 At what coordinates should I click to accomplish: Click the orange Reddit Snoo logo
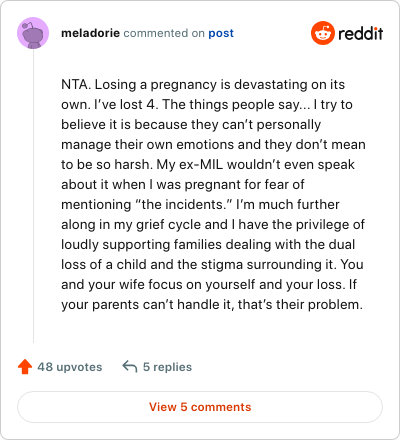[x=323, y=33]
